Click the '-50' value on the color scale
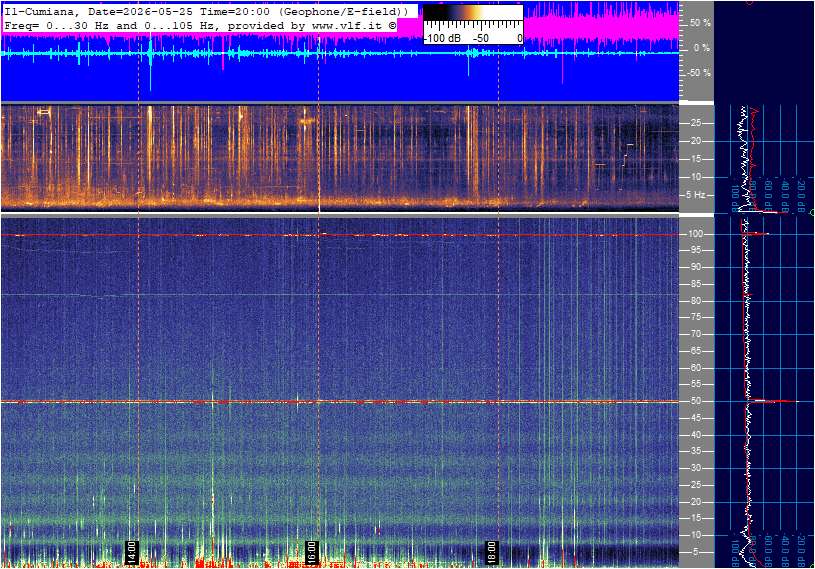Viewport: 815px width, 569px height. [481, 38]
